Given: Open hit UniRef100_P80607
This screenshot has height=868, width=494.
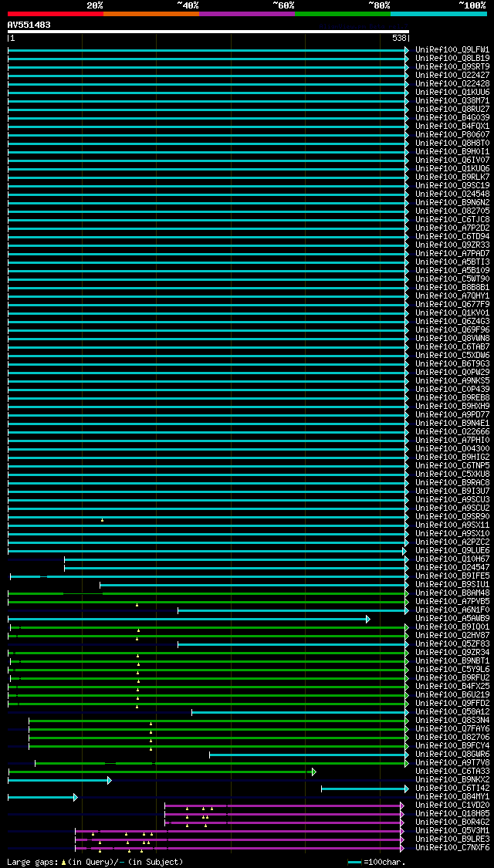Looking at the screenshot, I should 452,134.
